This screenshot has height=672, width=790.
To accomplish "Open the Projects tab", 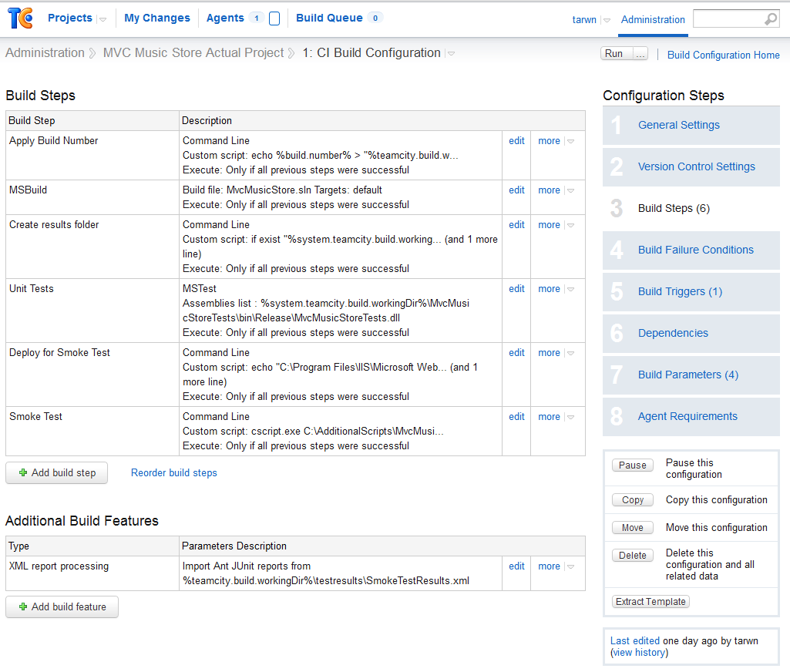I will tap(70, 18).
